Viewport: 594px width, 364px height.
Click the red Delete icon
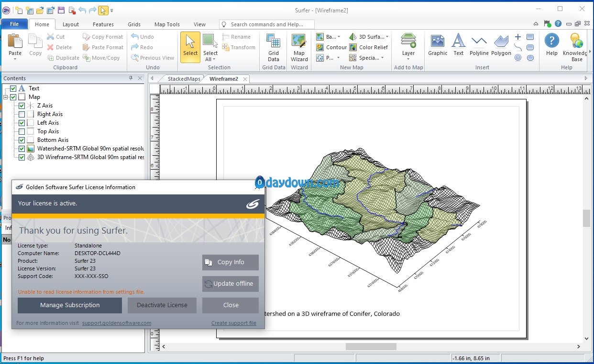point(50,47)
